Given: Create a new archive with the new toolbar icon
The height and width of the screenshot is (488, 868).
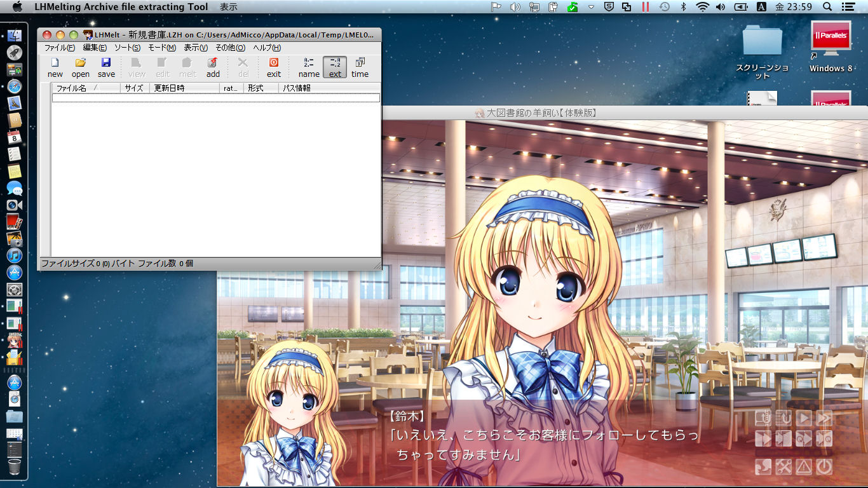Looking at the screenshot, I should pos(55,67).
